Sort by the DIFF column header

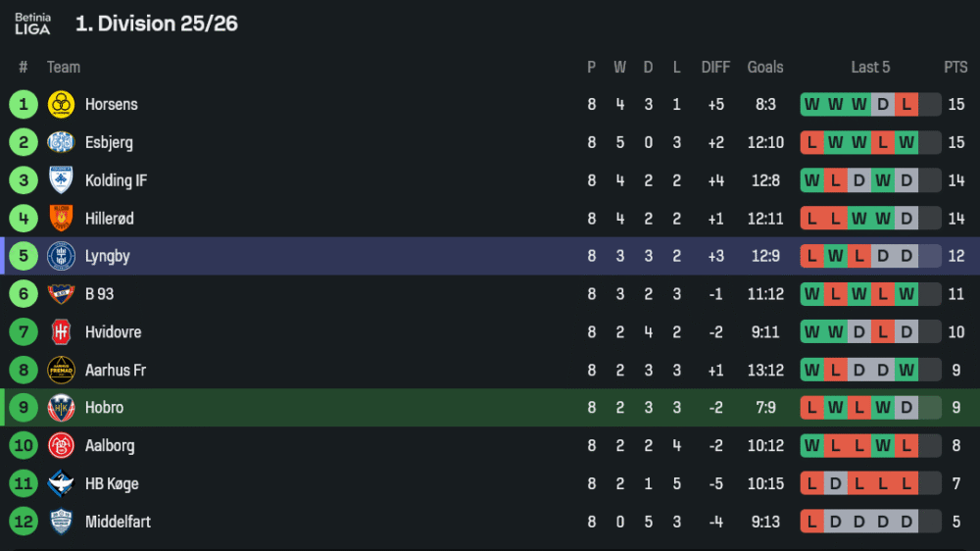coord(715,68)
